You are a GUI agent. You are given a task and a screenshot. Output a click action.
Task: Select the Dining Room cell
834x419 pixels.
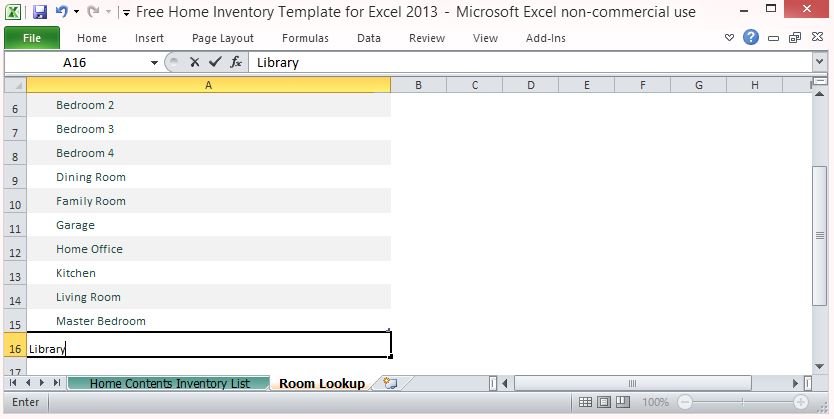(208, 177)
